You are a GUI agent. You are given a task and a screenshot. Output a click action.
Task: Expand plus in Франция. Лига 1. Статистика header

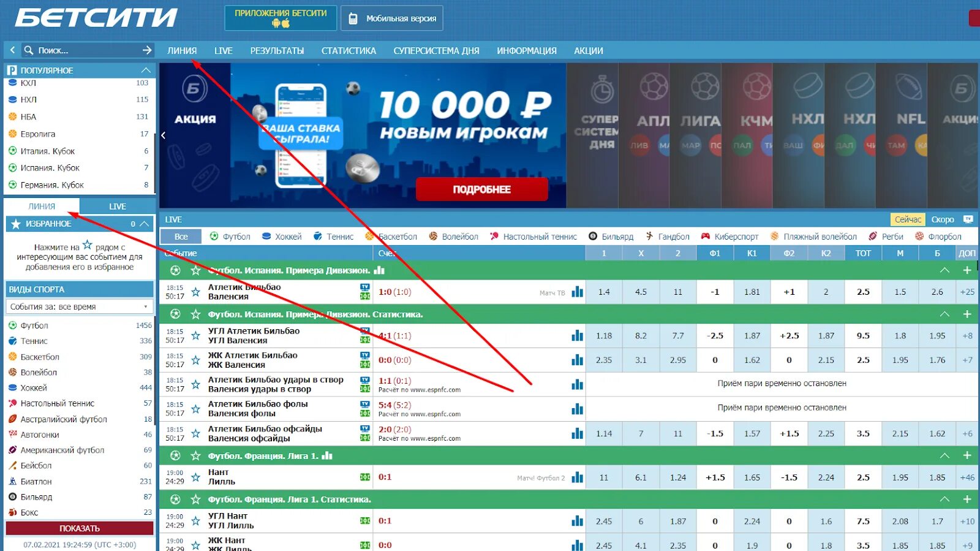click(x=967, y=499)
